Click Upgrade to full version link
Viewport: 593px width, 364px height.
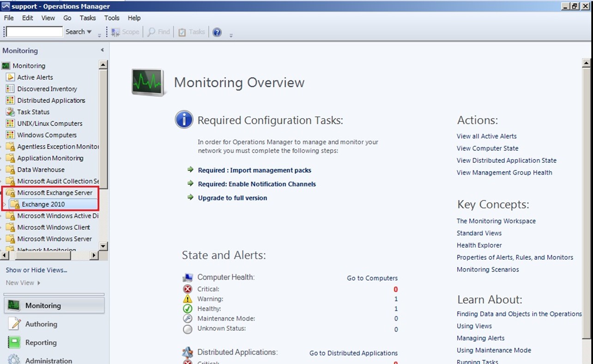[232, 198]
